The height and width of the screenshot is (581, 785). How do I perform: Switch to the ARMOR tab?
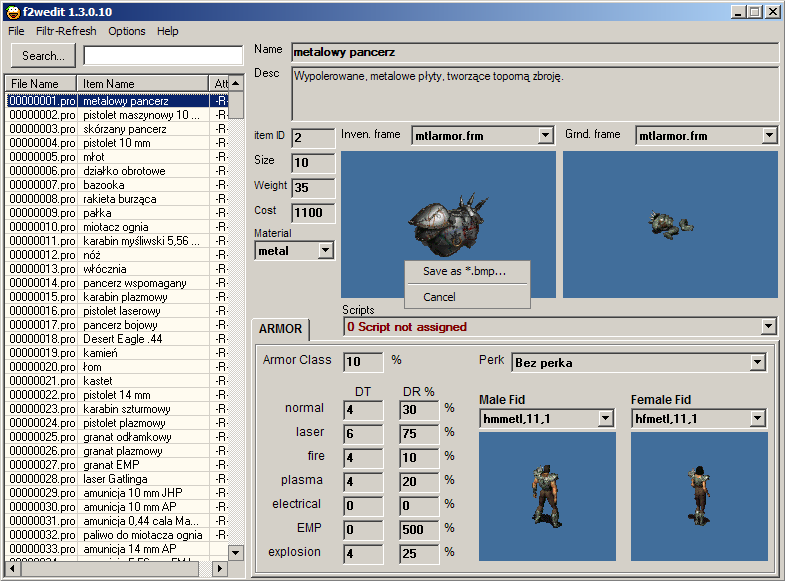pyautogui.click(x=280, y=329)
